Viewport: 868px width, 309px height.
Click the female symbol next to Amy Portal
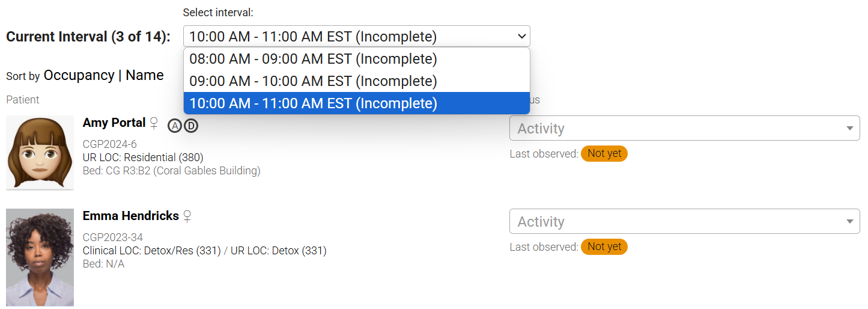click(154, 123)
